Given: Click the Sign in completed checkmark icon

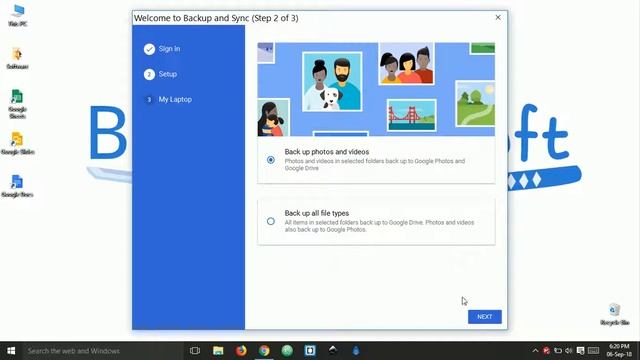Looking at the screenshot, I should click(x=149, y=49).
